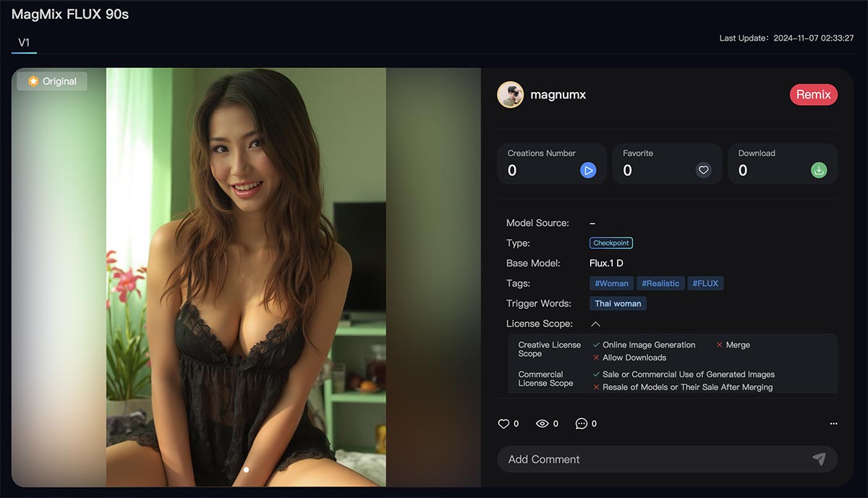Switch to the V1 version tab

click(24, 43)
